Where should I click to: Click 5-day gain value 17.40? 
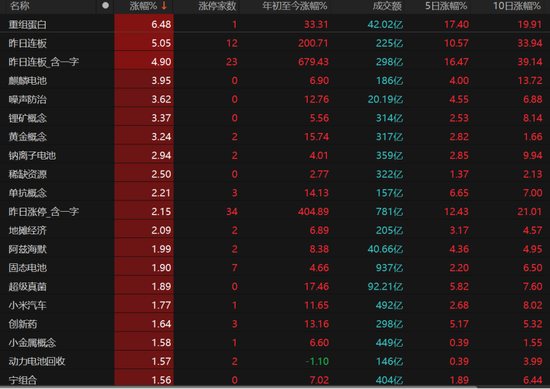[x=456, y=24]
